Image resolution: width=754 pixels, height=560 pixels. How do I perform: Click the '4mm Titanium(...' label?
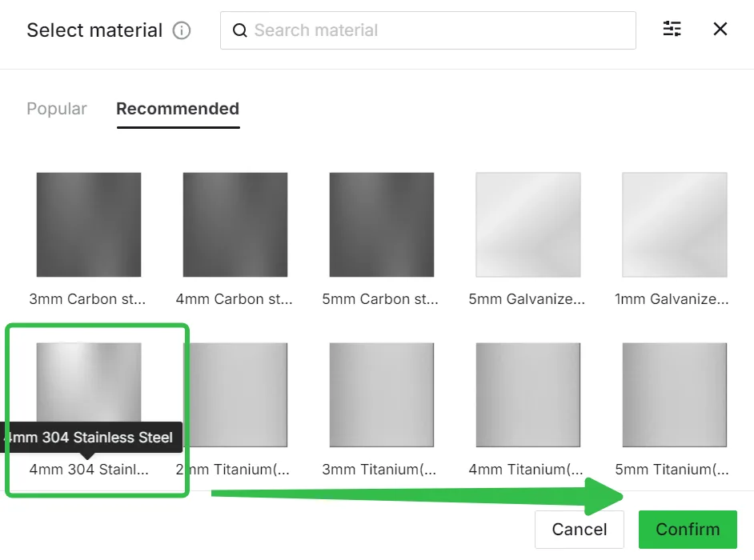[526, 469]
